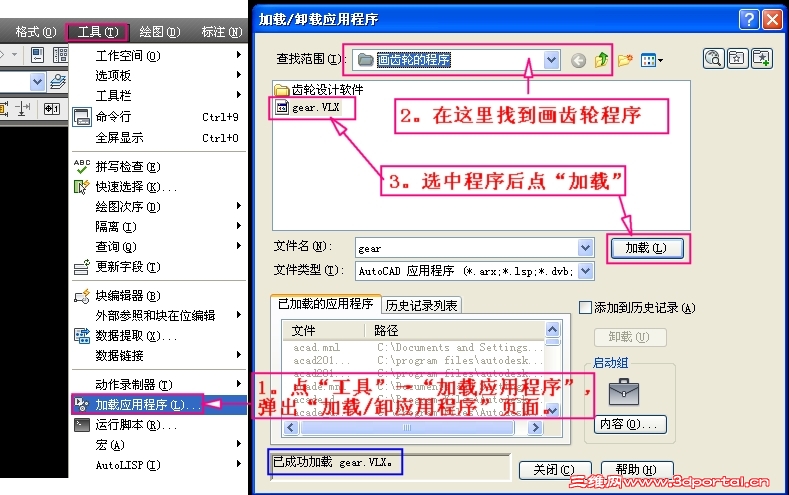Click the 加载(L) button
This screenshot has height=495, width=789.
coord(647,248)
